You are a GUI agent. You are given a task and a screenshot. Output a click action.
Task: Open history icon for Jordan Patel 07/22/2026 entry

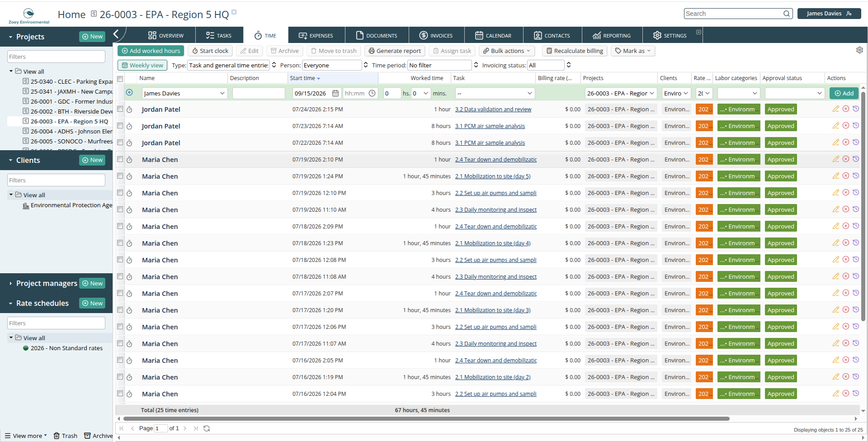pyautogui.click(x=855, y=143)
